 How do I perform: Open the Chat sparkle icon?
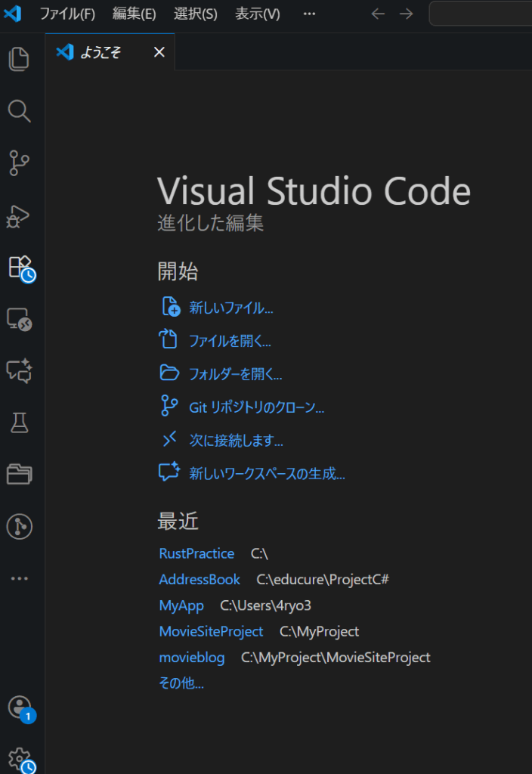point(19,370)
